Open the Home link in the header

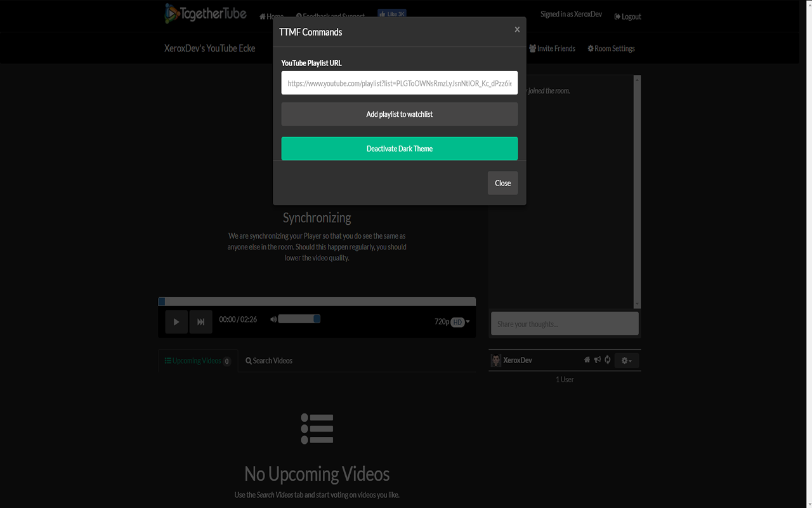click(x=272, y=17)
